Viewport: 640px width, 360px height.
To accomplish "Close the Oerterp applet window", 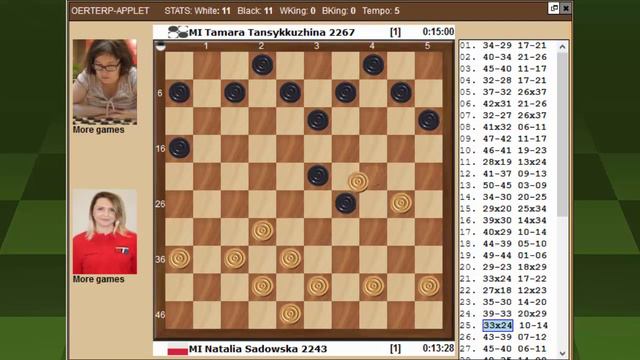I will (566, 8).
